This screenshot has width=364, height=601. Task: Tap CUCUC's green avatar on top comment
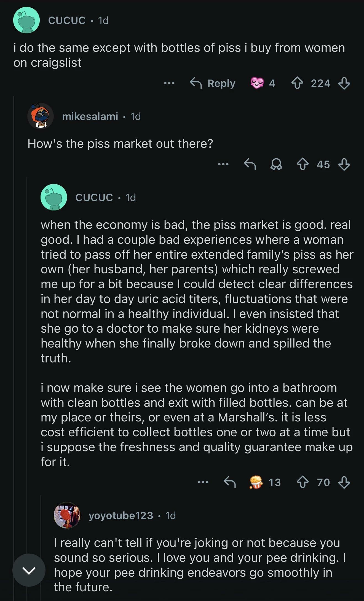26,20
